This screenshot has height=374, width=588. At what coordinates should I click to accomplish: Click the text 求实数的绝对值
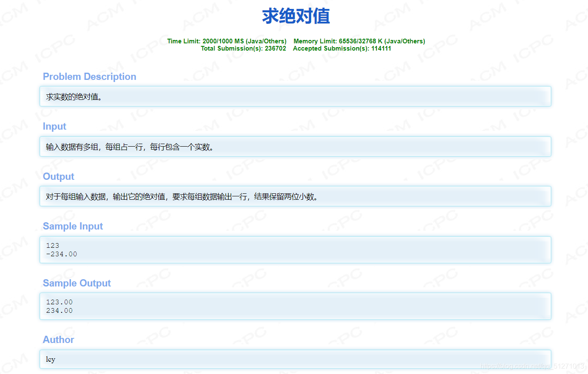[74, 97]
